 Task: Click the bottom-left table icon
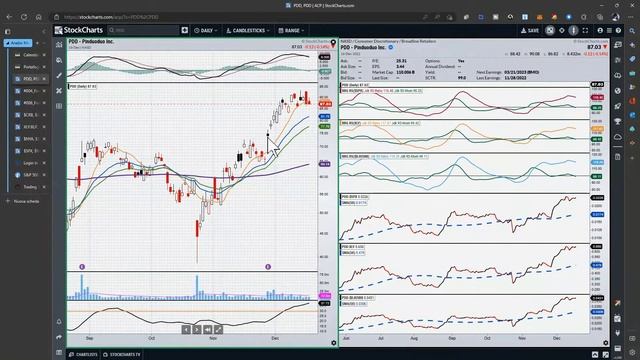[59, 352]
